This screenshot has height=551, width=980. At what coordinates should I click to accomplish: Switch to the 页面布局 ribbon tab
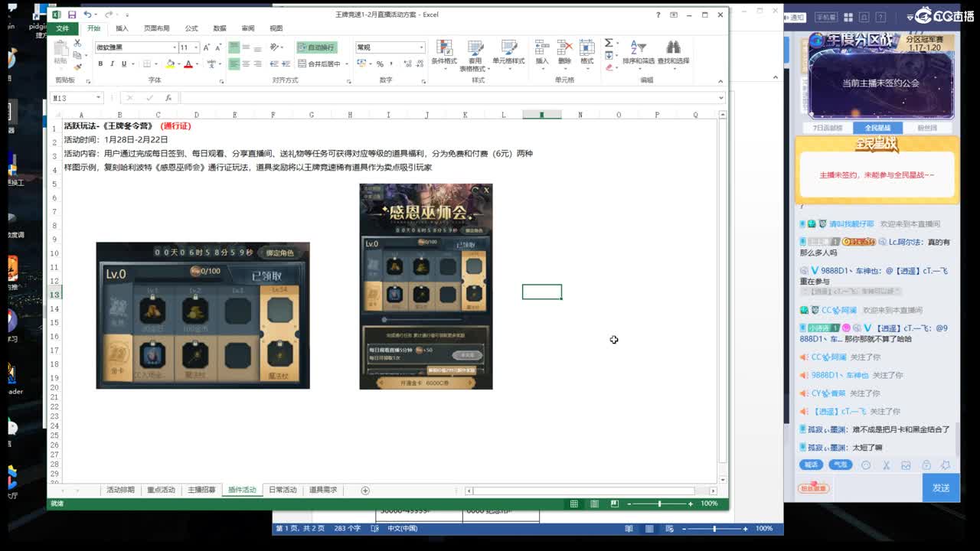click(x=156, y=28)
